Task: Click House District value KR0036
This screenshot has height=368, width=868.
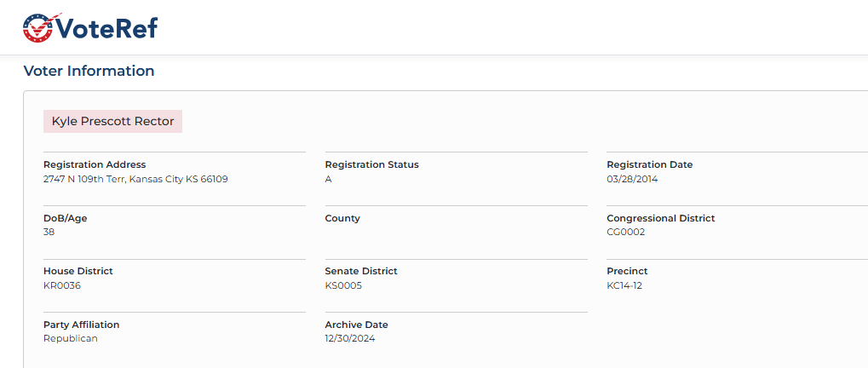Action: point(62,285)
